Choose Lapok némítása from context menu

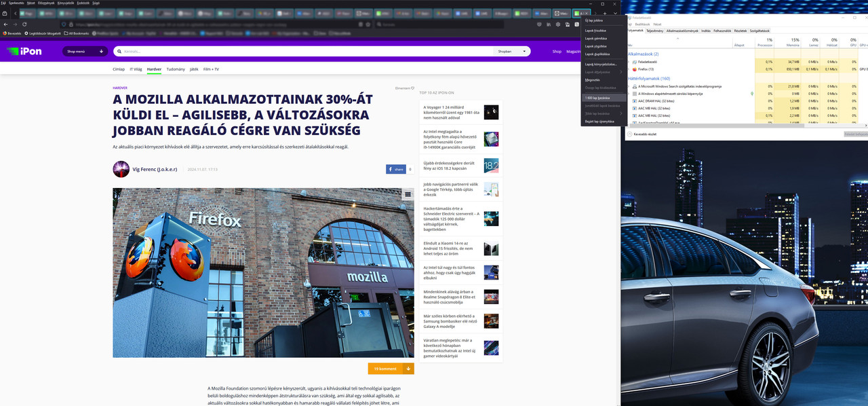click(x=604, y=39)
